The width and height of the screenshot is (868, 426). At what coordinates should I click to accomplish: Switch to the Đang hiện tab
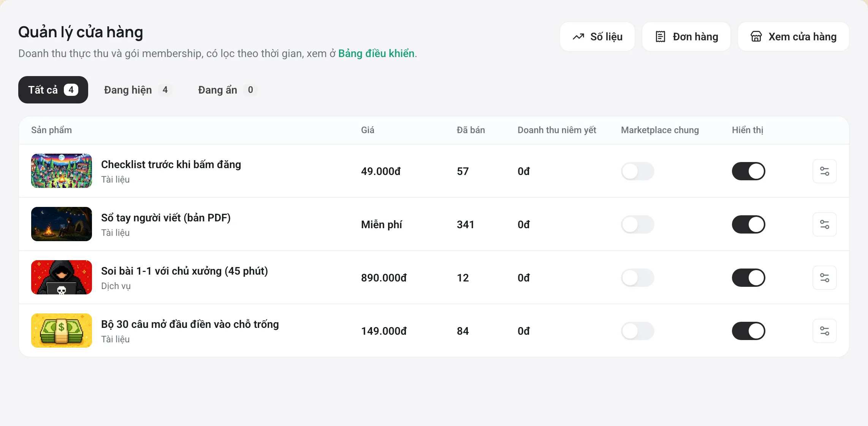[x=138, y=90]
